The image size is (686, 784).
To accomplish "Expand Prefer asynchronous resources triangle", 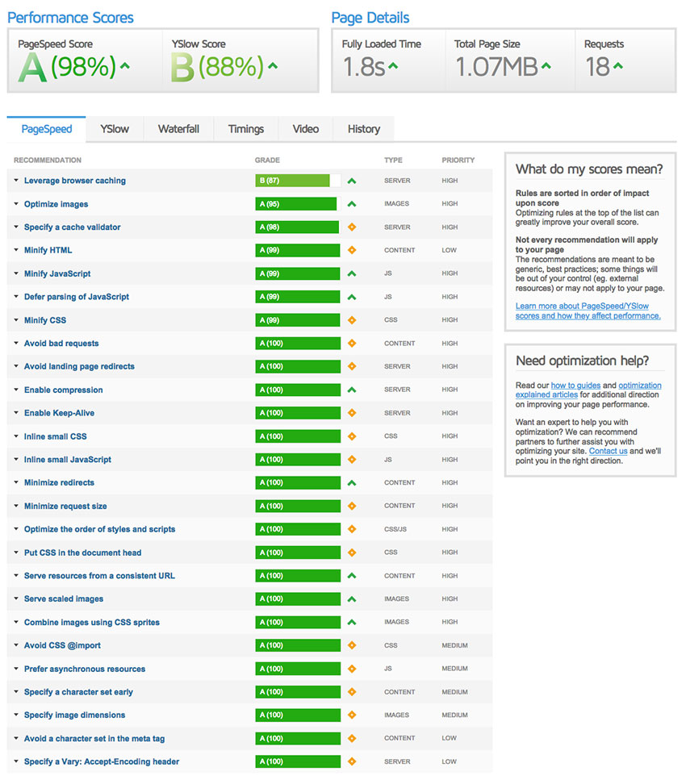I will tap(16, 669).
